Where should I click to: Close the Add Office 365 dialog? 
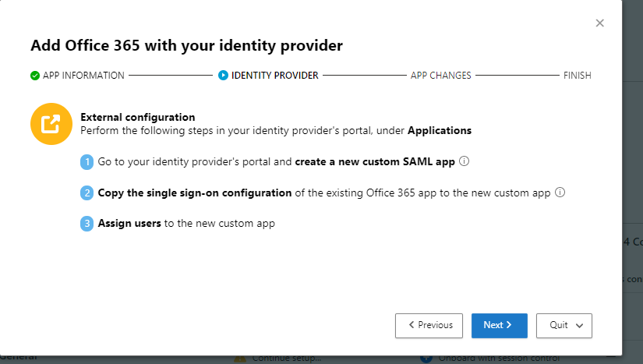pyautogui.click(x=599, y=23)
